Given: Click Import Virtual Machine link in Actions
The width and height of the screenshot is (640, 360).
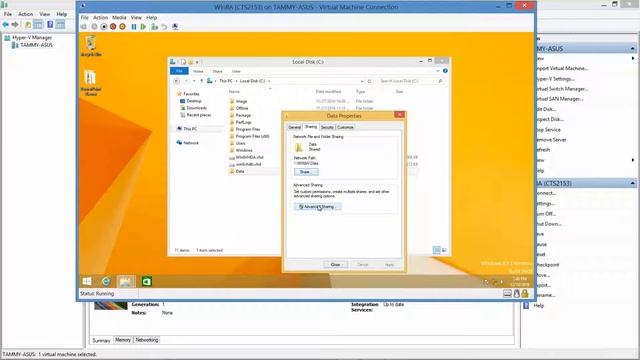Looking at the screenshot, I should click(x=562, y=68).
